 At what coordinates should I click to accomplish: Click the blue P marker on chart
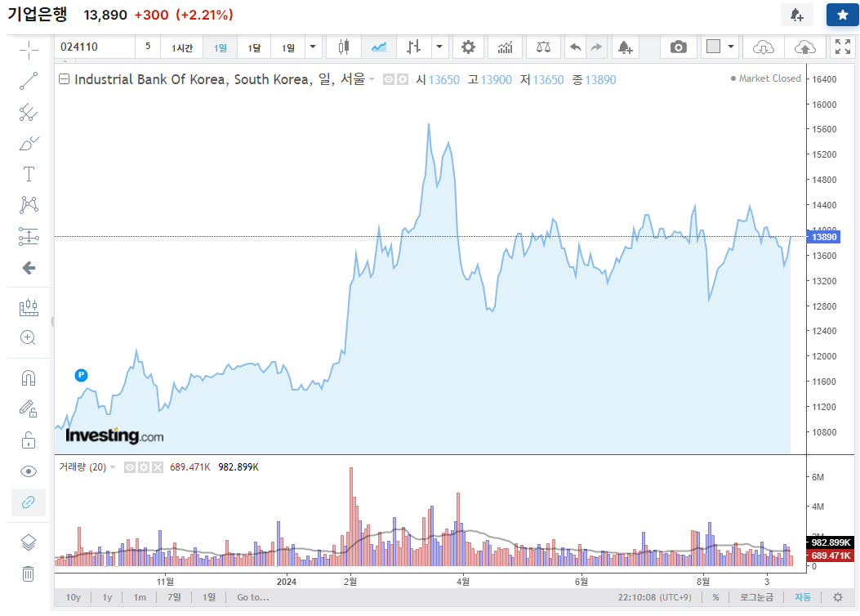pos(81,375)
